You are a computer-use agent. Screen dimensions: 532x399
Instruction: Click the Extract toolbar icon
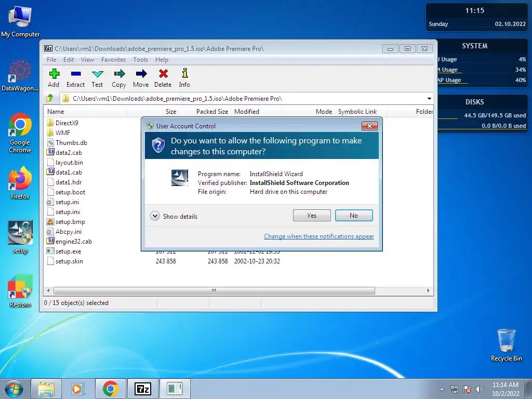75,78
